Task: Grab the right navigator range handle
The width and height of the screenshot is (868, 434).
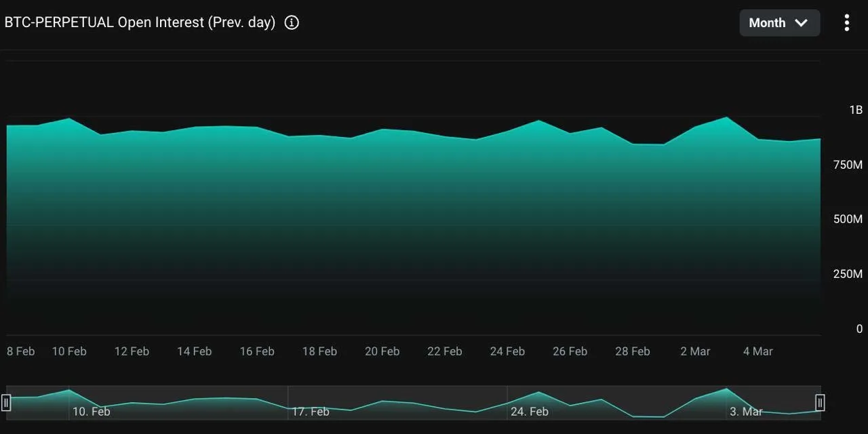Action: [x=820, y=403]
